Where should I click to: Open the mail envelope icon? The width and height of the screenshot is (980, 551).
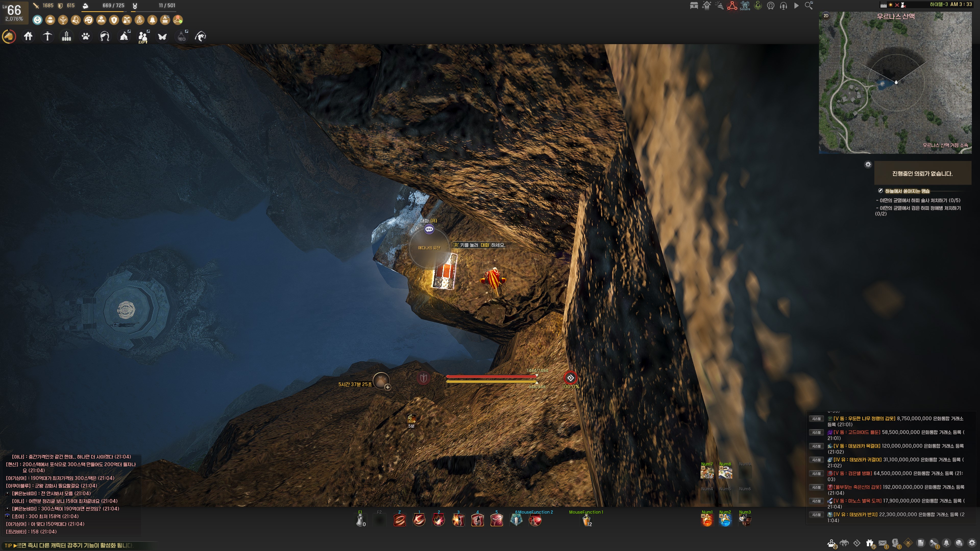[883, 543]
